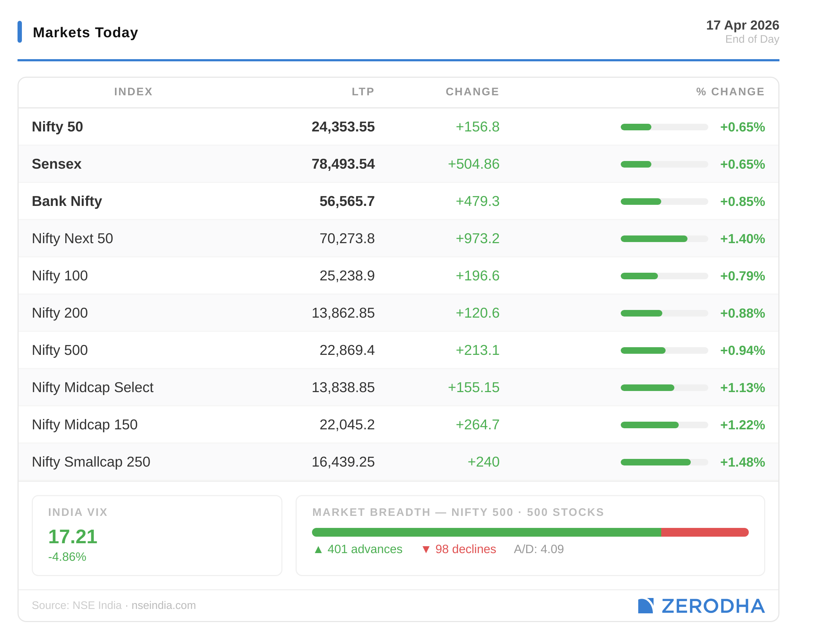Click the % CHANGE column header
This screenshot has width=832, height=644.
click(x=730, y=92)
